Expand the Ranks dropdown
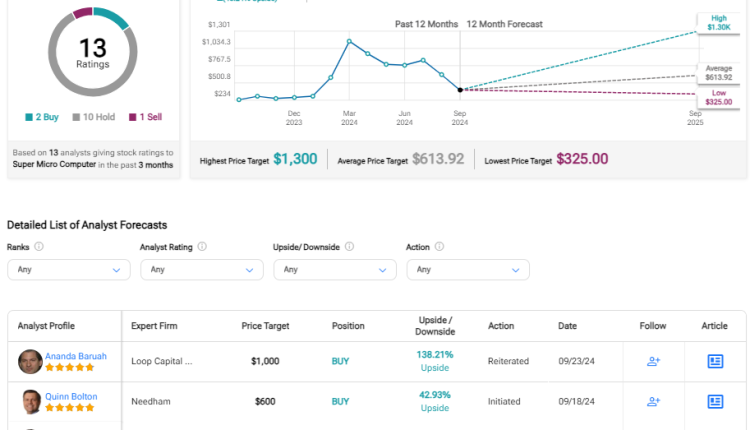 pos(68,269)
